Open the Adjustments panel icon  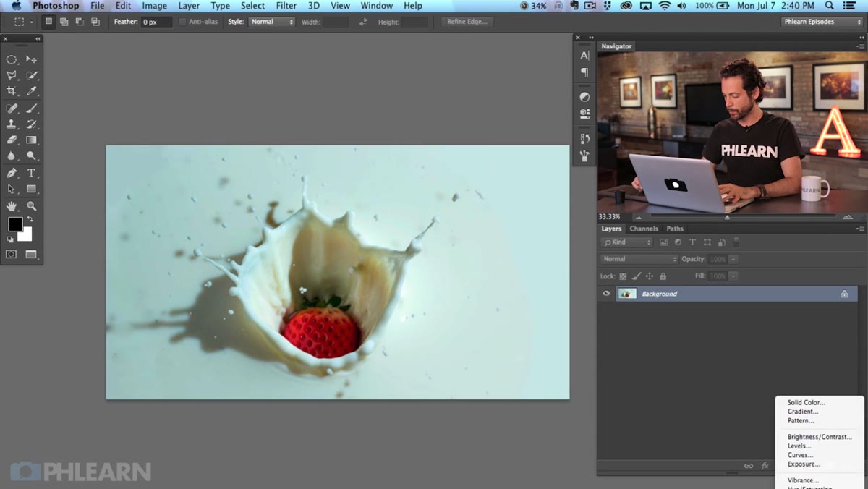point(584,97)
